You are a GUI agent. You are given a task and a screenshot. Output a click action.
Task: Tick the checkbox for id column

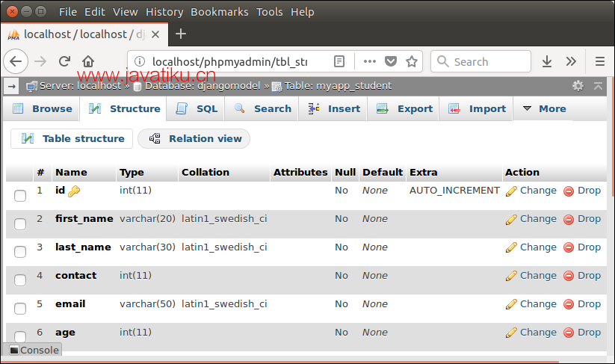20,196
